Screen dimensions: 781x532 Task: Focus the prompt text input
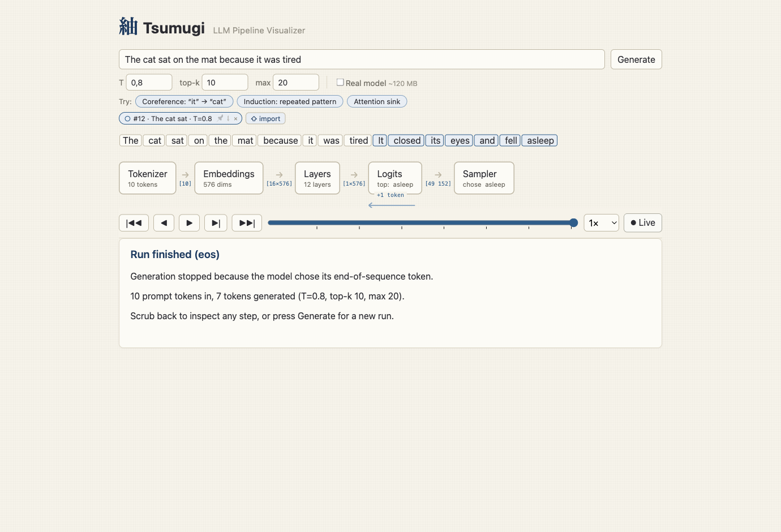coord(362,59)
